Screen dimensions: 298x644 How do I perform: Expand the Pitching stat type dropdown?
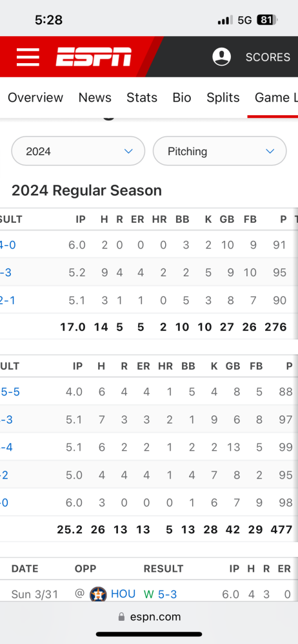(x=220, y=151)
